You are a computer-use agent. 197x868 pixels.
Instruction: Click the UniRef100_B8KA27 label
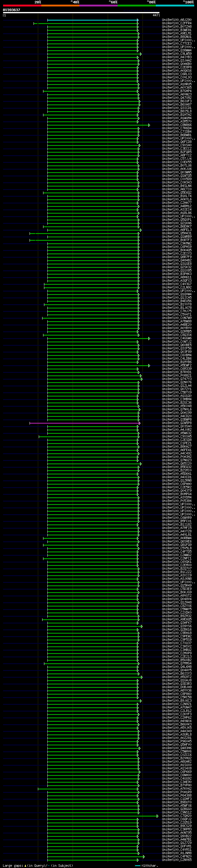(x=177, y=446)
